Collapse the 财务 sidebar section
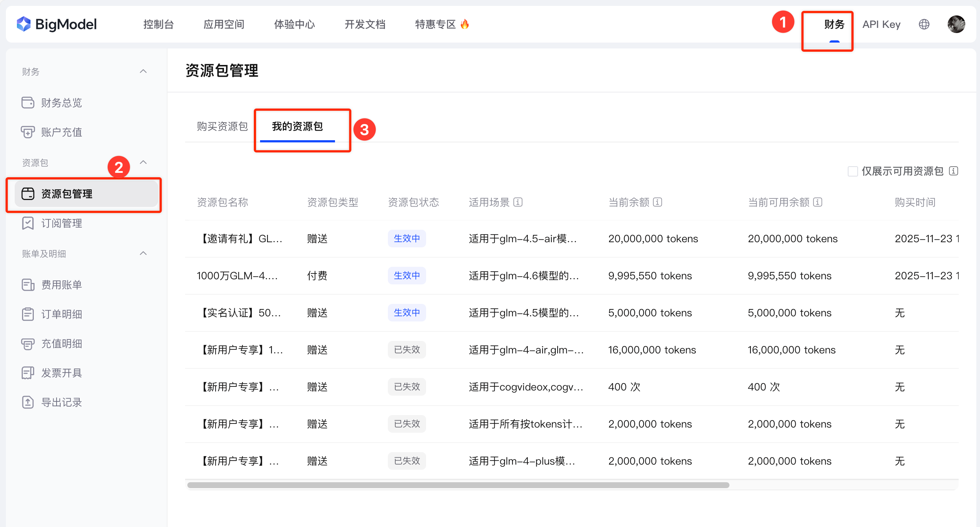This screenshot has height=527, width=980. (143, 72)
